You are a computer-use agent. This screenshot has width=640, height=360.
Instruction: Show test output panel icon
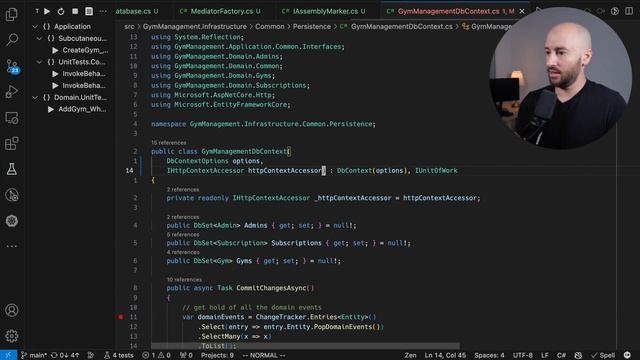tap(89, 11)
